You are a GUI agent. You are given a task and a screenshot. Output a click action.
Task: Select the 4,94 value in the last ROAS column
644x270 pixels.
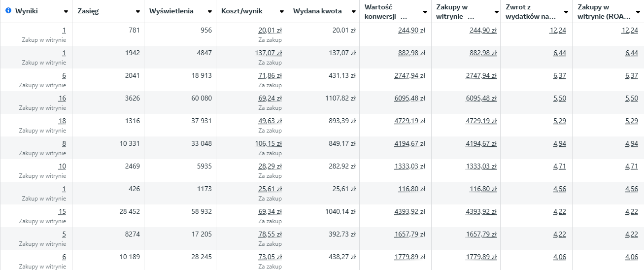pos(632,144)
